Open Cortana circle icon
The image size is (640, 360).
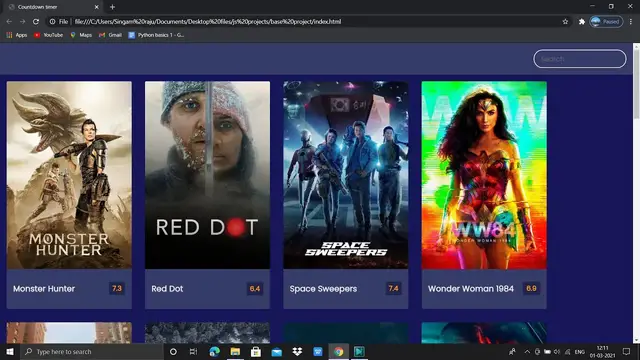coord(173,351)
